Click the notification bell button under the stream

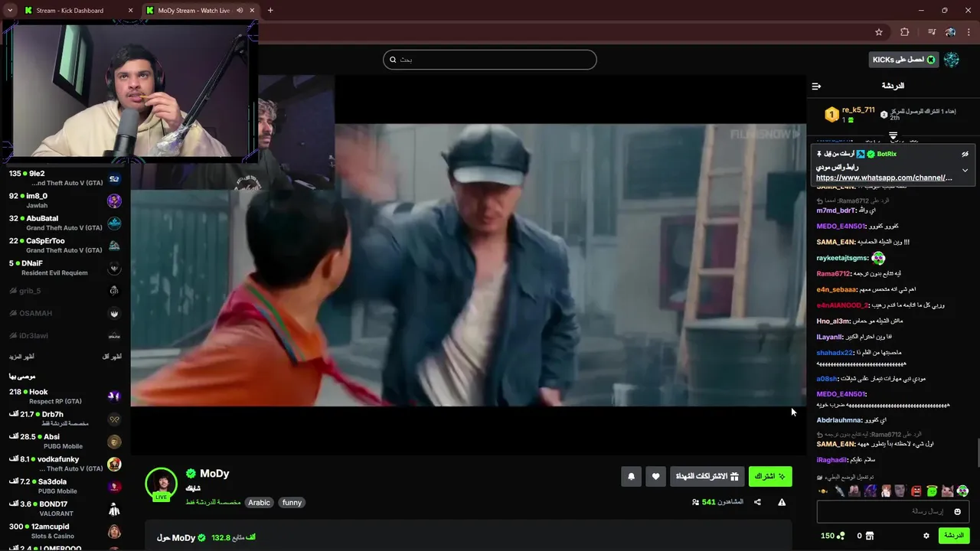[x=631, y=477]
